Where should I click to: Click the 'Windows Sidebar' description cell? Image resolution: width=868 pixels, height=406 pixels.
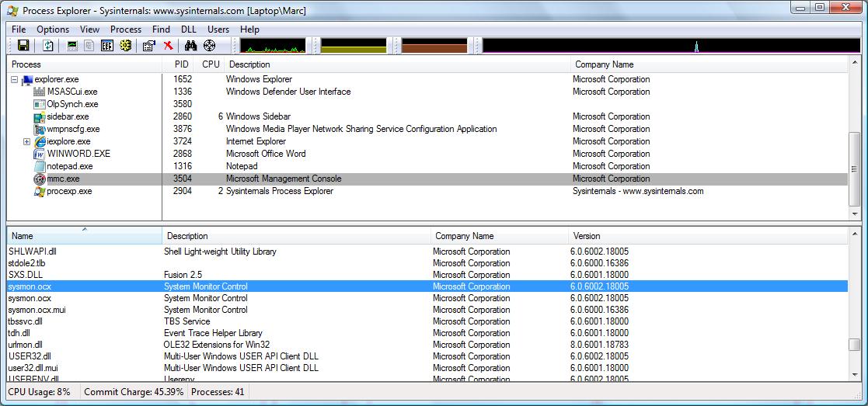(258, 116)
